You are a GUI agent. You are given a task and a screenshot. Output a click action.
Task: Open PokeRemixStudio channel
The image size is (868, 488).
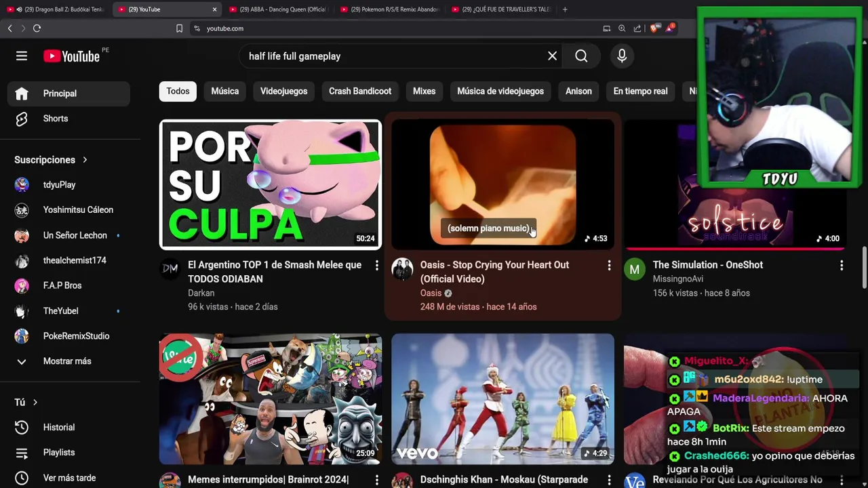pyautogui.click(x=68, y=336)
